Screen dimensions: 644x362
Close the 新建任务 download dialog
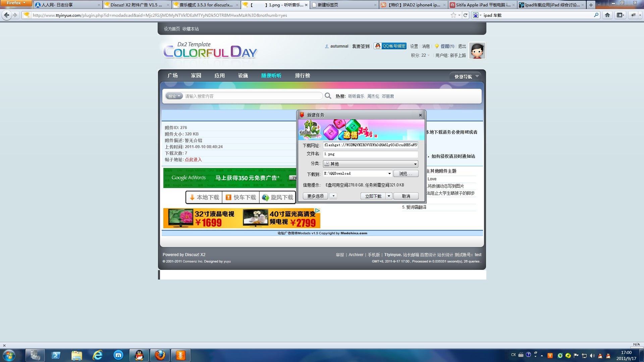(x=420, y=115)
